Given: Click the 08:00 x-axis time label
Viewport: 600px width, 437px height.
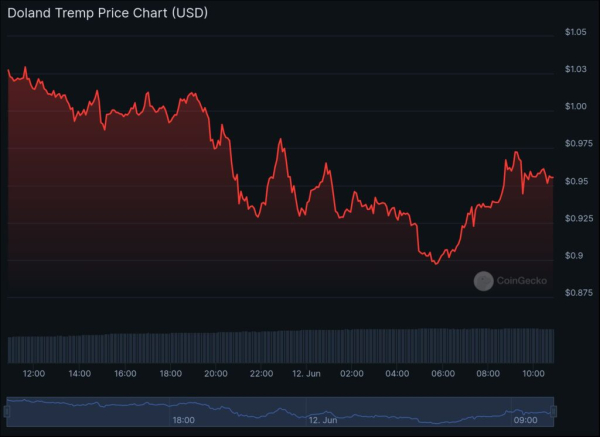Looking at the screenshot, I should 488,373.
